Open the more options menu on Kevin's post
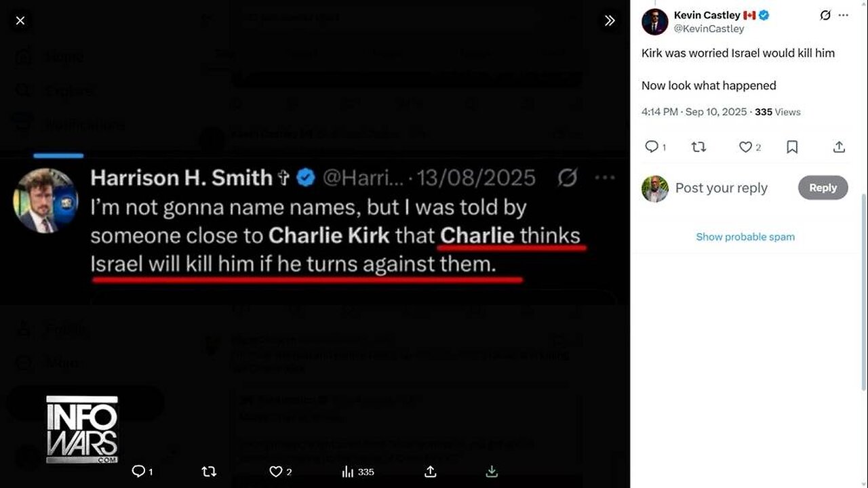 (844, 15)
